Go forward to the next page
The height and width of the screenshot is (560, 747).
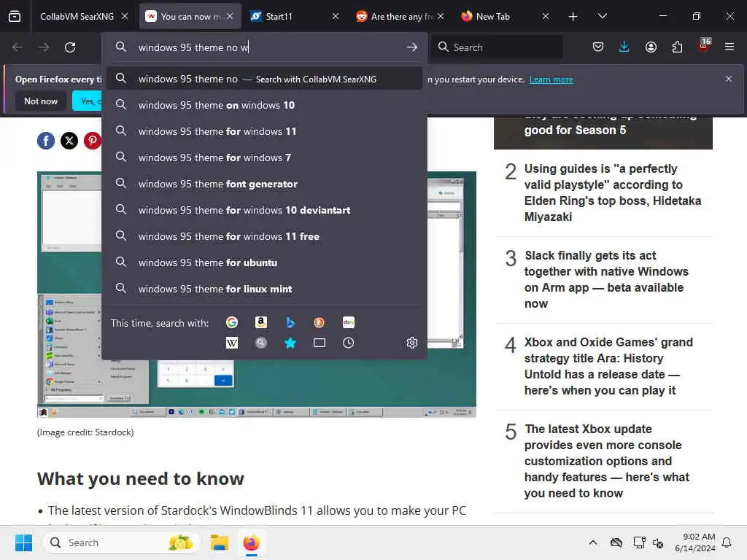pyautogui.click(x=44, y=47)
